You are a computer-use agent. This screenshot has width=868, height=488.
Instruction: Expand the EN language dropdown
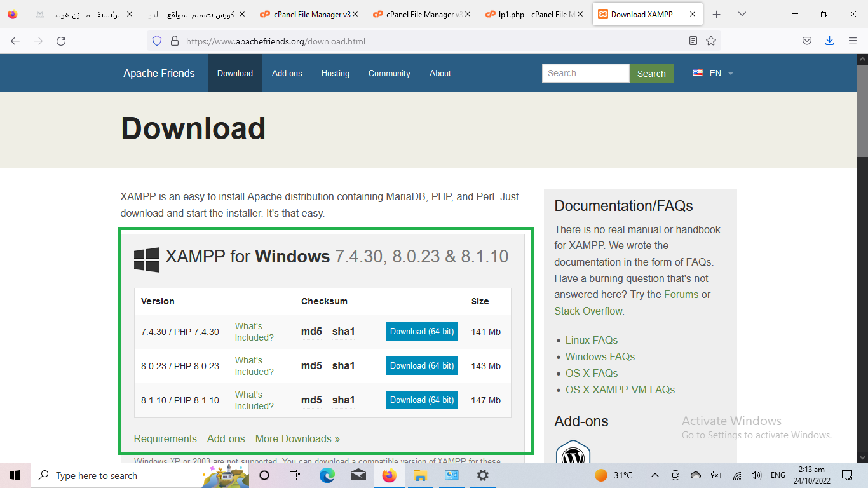(714, 73)
